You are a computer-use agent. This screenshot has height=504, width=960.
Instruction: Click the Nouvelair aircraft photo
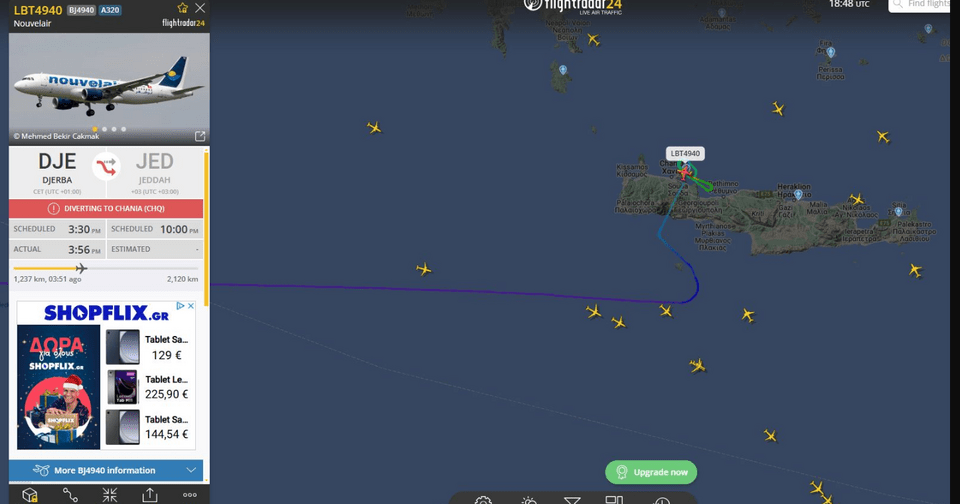pos(109,89)
